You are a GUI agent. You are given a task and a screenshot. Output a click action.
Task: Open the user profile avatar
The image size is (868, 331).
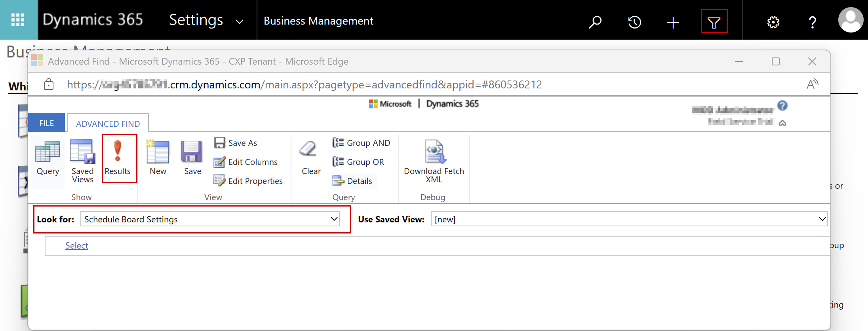[x=851, y=20]
